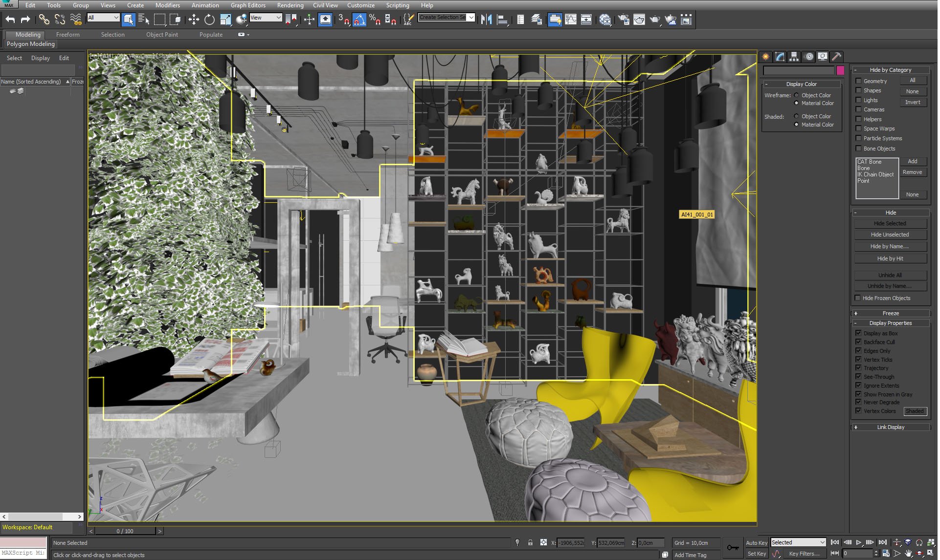Select Wireframe Object Color radio button
Image resolution: width=940 pixels, height=560 pixels.
[796, 95]
